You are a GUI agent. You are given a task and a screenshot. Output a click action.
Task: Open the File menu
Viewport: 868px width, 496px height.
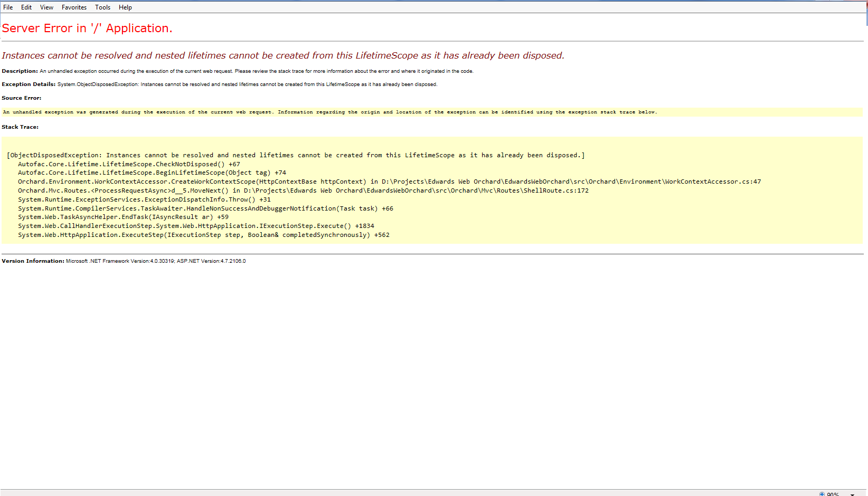pos(8,7)
